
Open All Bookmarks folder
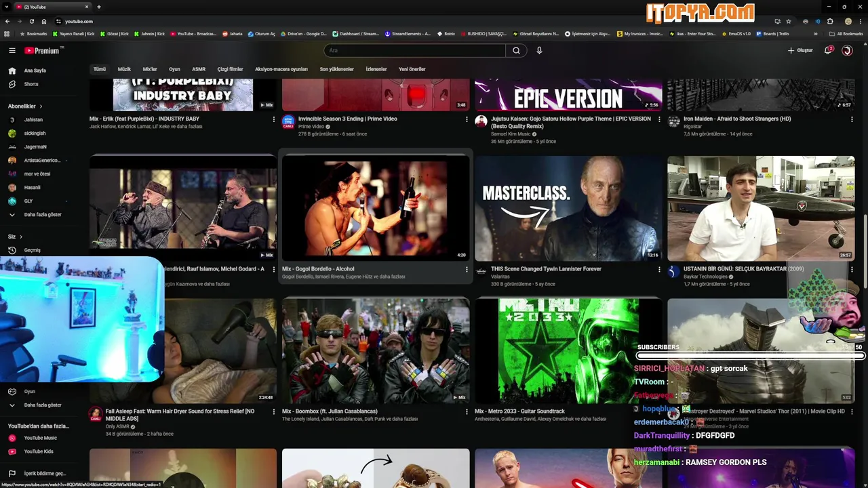(x=846, y=33)
